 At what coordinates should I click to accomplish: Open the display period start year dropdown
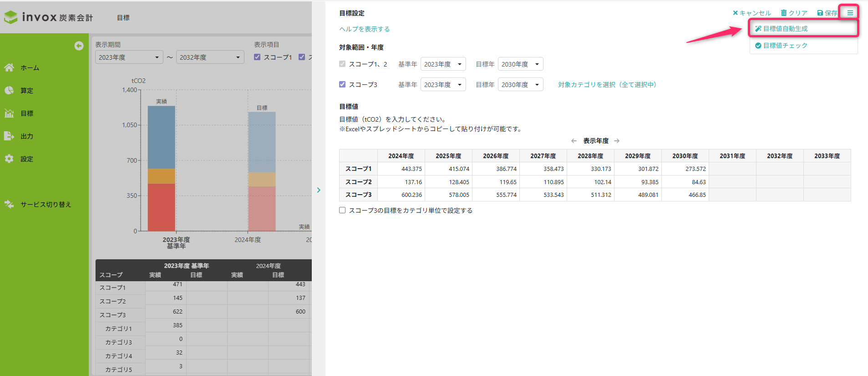[129, 57]
